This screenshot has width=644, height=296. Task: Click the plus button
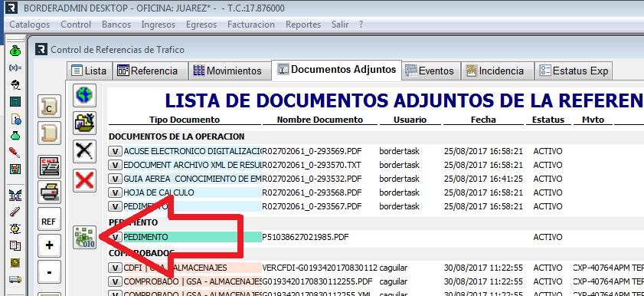(49, 245)
